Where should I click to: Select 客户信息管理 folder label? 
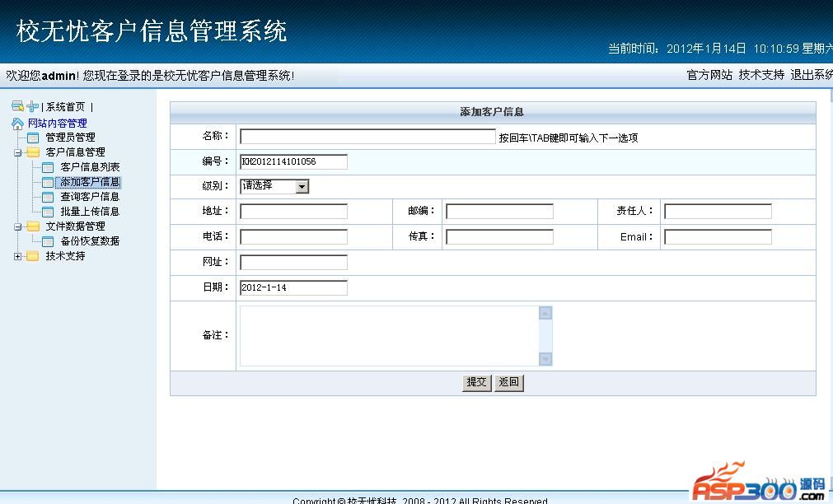click(x=76, y=152)
